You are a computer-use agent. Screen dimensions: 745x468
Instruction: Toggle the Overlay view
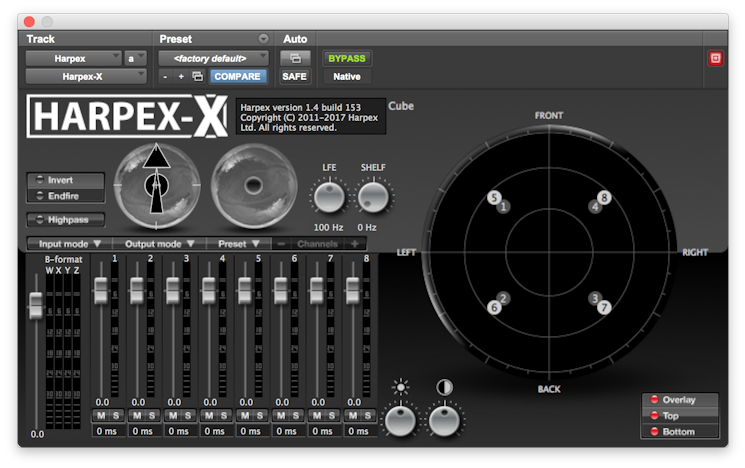click(679, 400)
